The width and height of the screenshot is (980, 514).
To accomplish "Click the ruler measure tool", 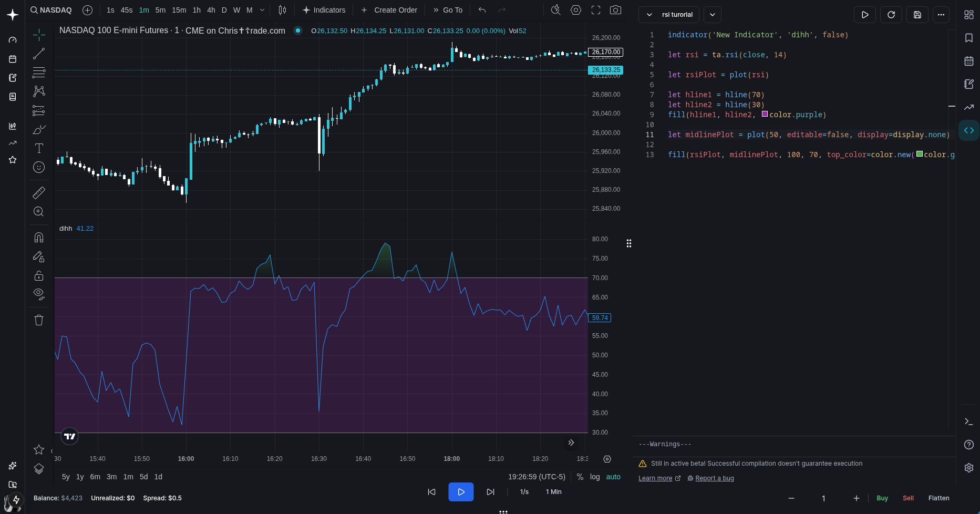I will pyautogui.click(x=39, y=193).
